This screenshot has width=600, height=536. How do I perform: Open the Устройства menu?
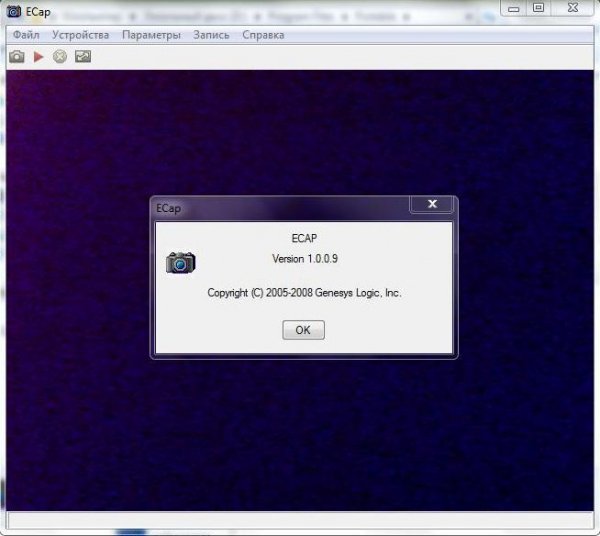[80, 35]
